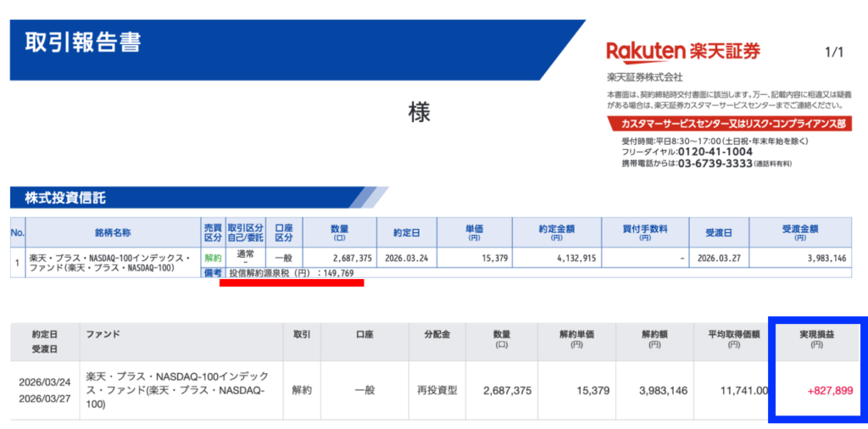Click the free dial number 0120-41-1004
The width and height of the screenshot is (868, 429).
pyautogui.click(x=715, y=152)
